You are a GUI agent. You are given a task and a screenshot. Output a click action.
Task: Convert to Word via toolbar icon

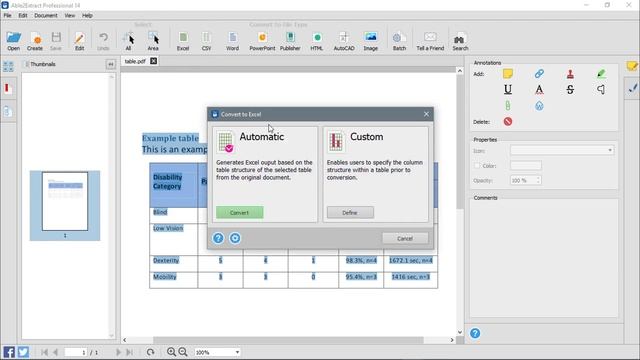tap(232, 41)
